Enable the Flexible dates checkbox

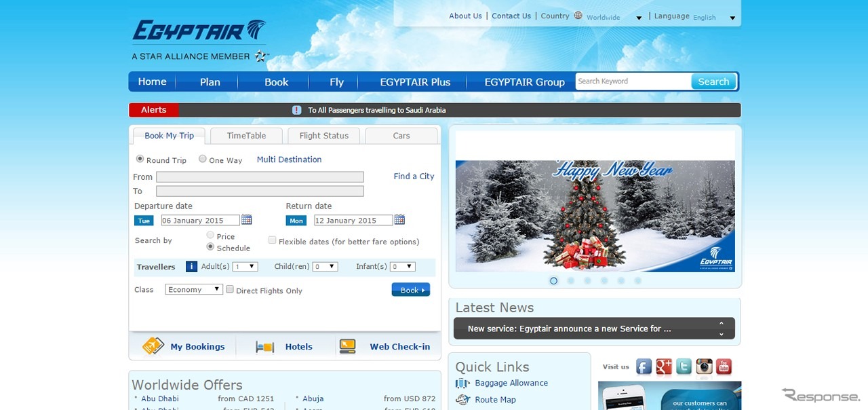(x=272, y=240)
